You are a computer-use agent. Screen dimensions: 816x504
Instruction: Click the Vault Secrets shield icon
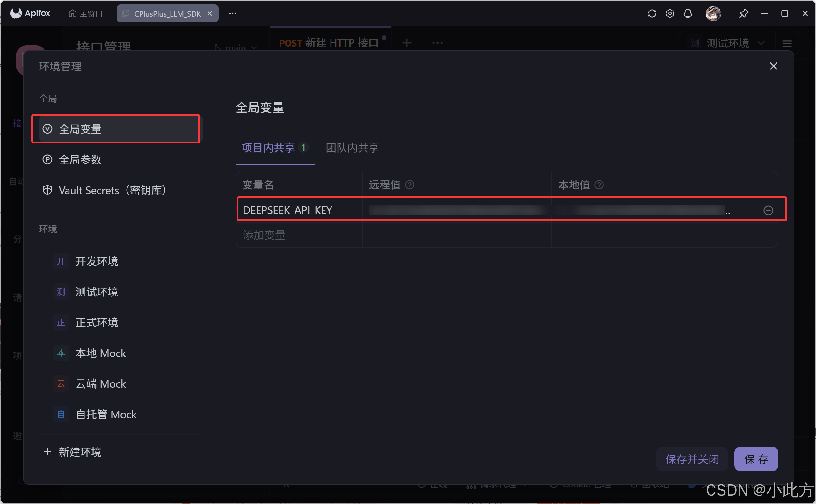(47, 190)
